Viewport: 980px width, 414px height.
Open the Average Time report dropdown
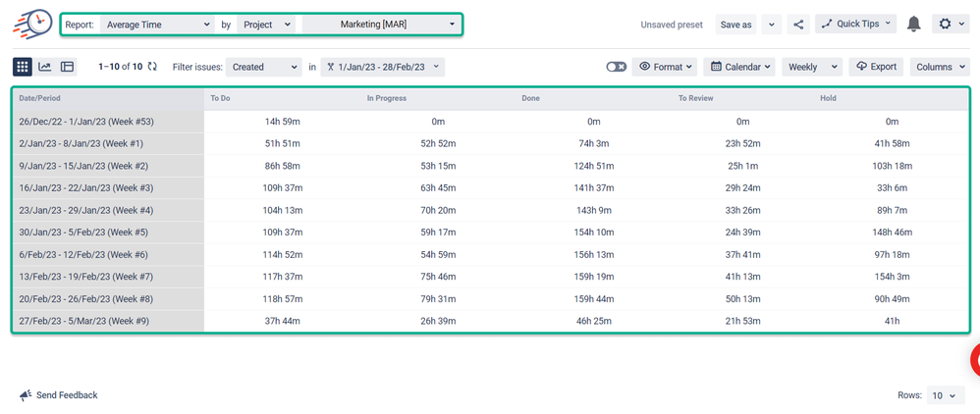point(157,25)
